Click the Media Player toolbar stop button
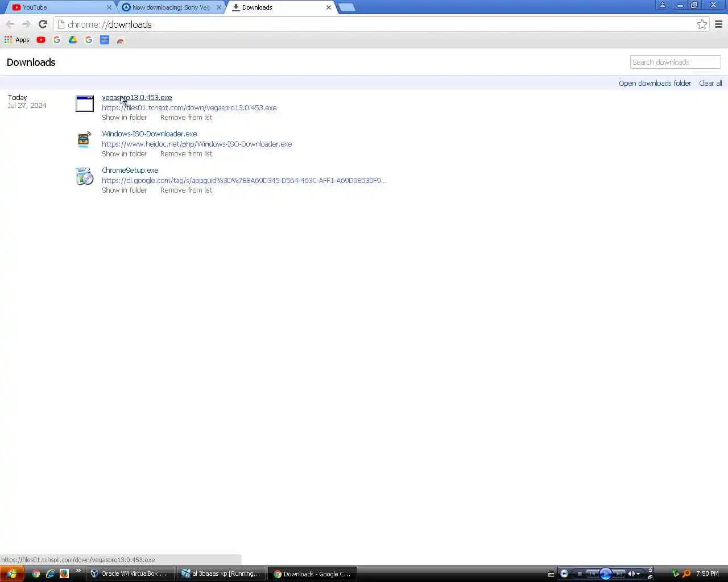The width and height of the screenshot is (728, 582). pos(580,573)
